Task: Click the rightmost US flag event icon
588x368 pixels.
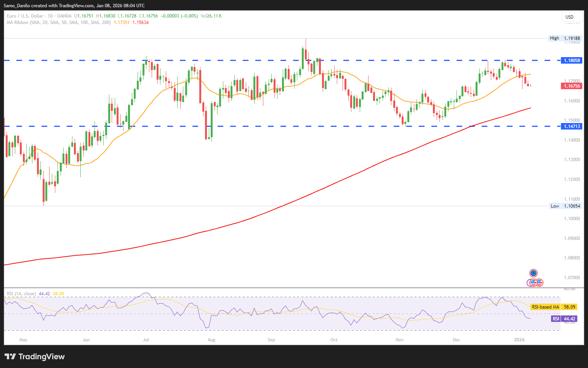Action: [x=539, y=283]
